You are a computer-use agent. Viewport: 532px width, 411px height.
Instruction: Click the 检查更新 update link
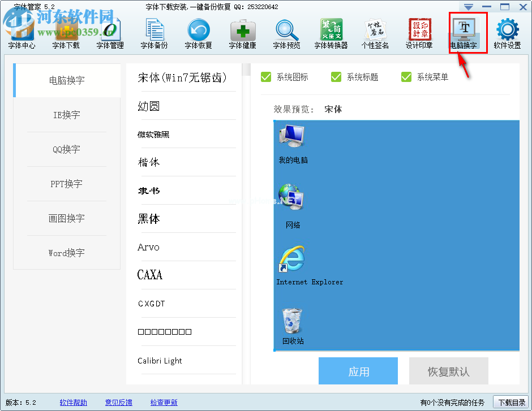(164, 403)
